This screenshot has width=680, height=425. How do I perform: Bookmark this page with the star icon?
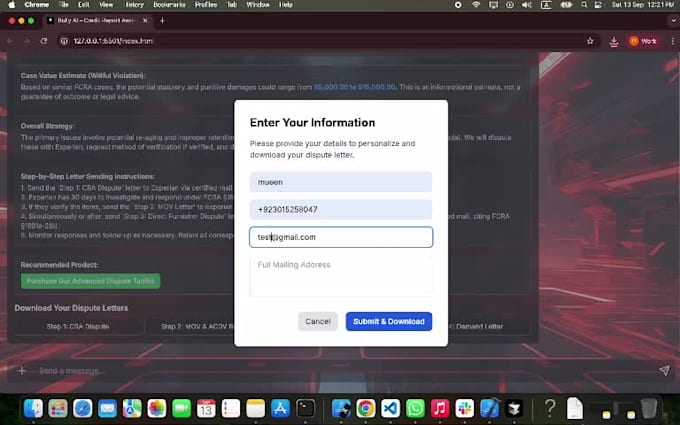click(590, 41)
